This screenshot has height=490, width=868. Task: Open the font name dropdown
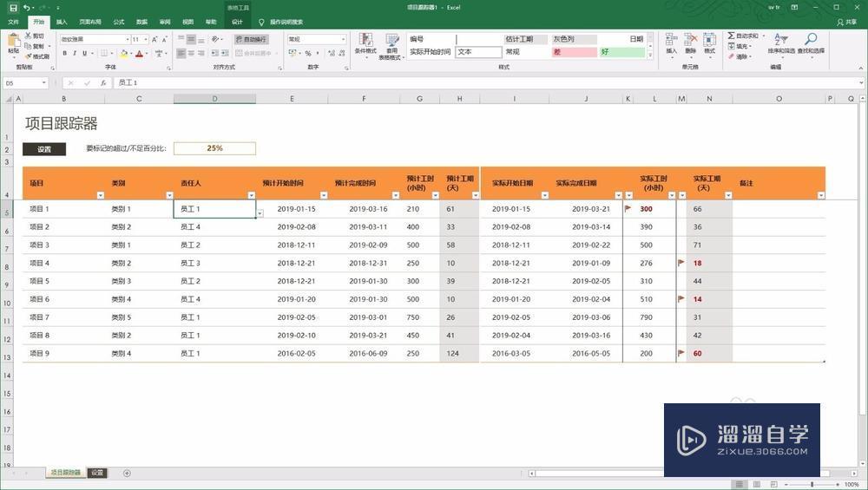(128, 39)
